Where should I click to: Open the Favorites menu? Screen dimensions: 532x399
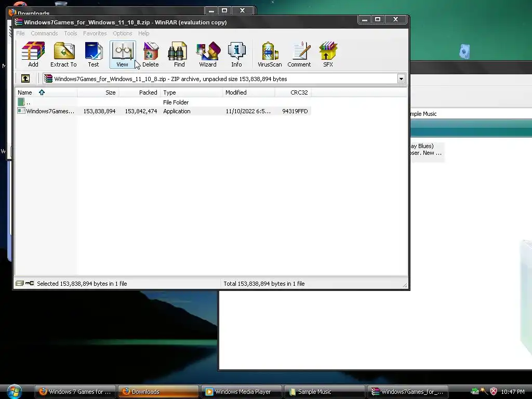[x=95, y=33]
